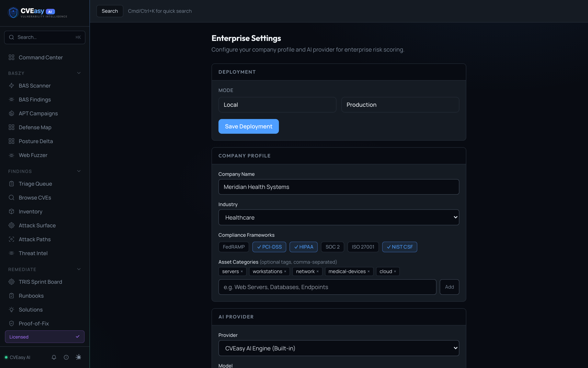Open the Licensed status box
The image size is (588, 368).
[x=45, y=337]
